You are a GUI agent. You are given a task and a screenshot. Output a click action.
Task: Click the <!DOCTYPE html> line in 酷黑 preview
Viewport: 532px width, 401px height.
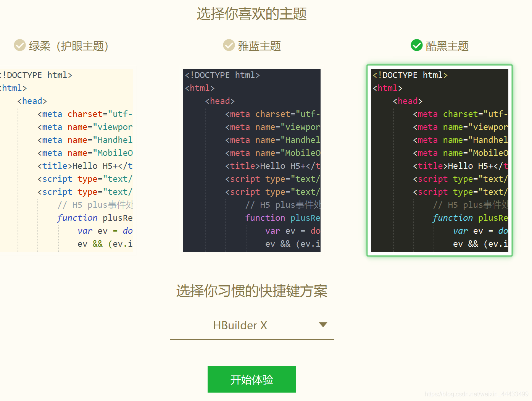pyautogui.click(x=410, y=75)
